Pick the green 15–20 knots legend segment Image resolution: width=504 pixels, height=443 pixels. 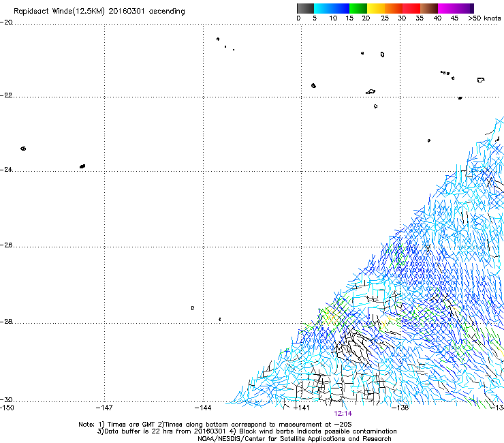click(x=358, y=8)
